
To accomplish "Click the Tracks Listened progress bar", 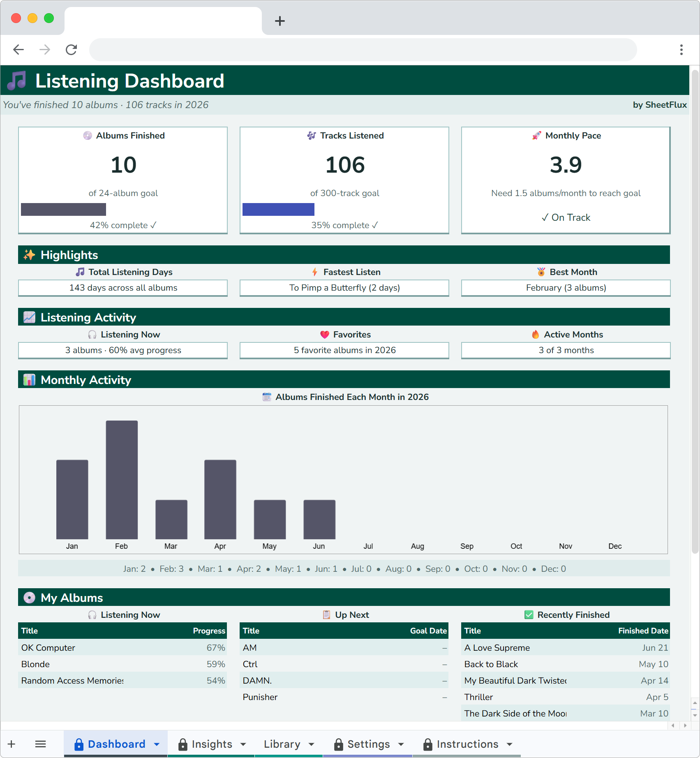I will (x=279, y=209).
